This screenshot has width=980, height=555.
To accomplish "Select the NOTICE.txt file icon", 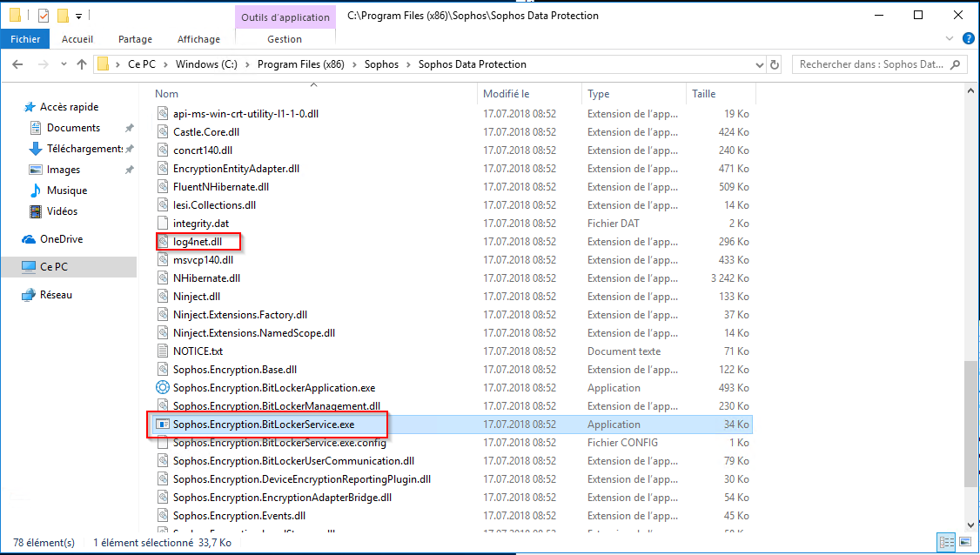I will tap(163, 351).
